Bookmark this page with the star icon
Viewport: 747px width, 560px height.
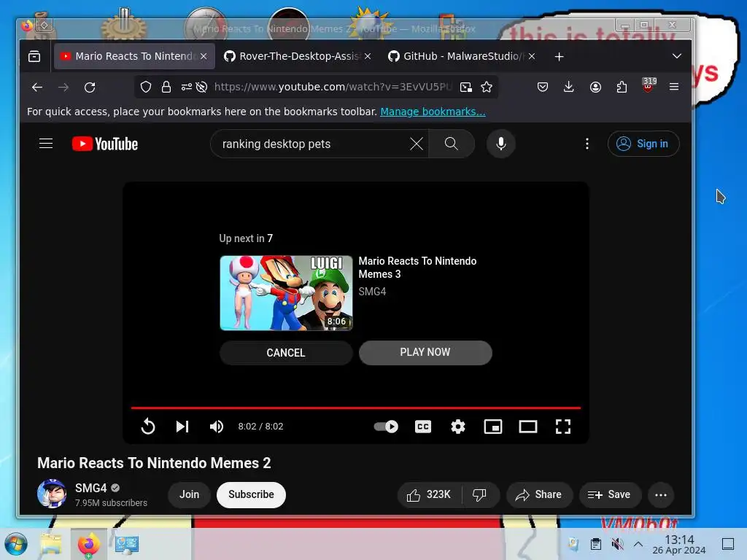pyautogui.click(x=487, y=87)
